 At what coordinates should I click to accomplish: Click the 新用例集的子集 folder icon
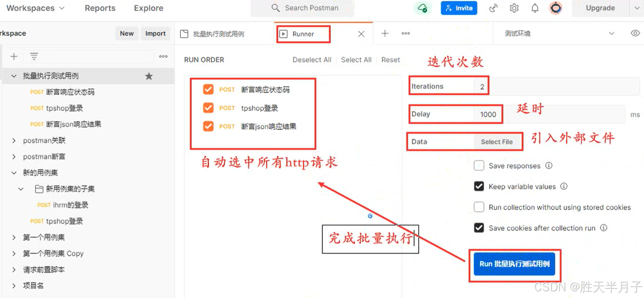click(x=39, y=189)
